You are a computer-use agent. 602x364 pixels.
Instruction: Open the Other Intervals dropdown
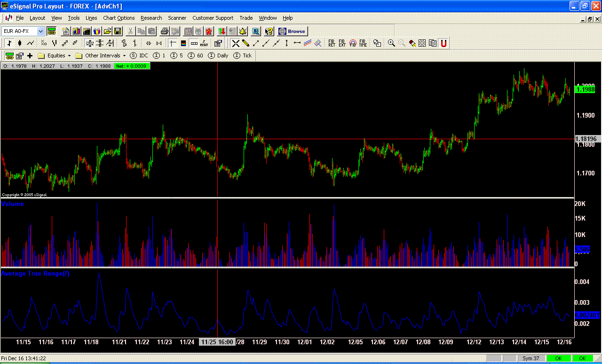[101, 55]
